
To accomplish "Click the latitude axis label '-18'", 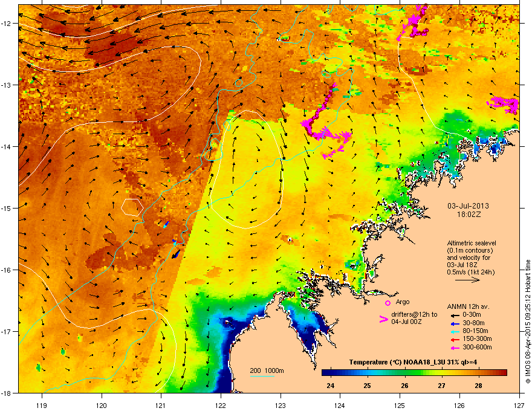I will coord(6,393).
